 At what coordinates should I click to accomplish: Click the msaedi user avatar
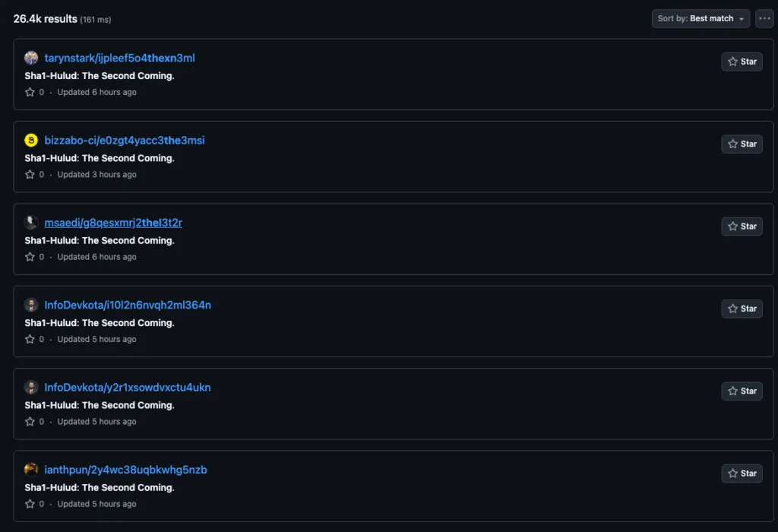(x=31, y=223)
